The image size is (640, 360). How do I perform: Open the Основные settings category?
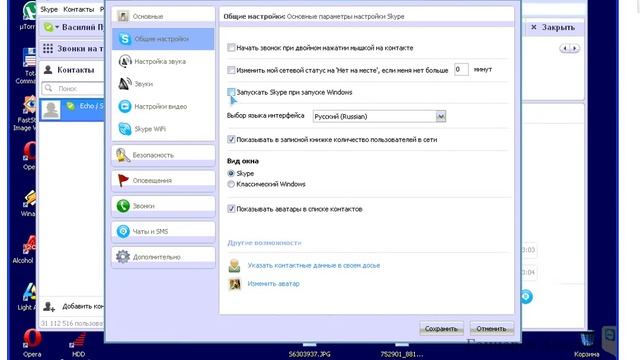tap(163, 16)
